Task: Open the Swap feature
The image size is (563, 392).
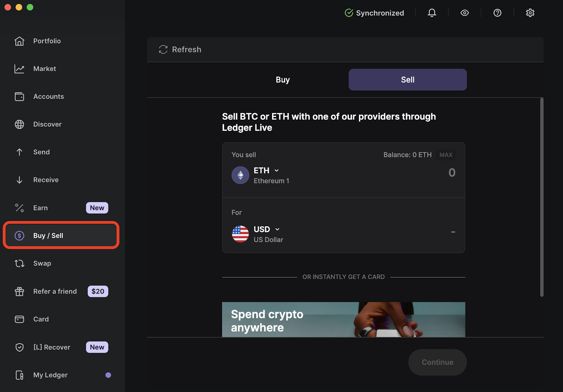Action: 42,263
